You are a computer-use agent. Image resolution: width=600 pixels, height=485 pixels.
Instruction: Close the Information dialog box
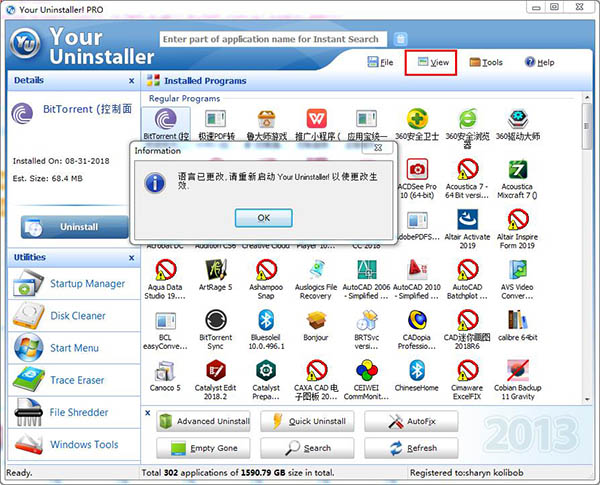[377, 148]
